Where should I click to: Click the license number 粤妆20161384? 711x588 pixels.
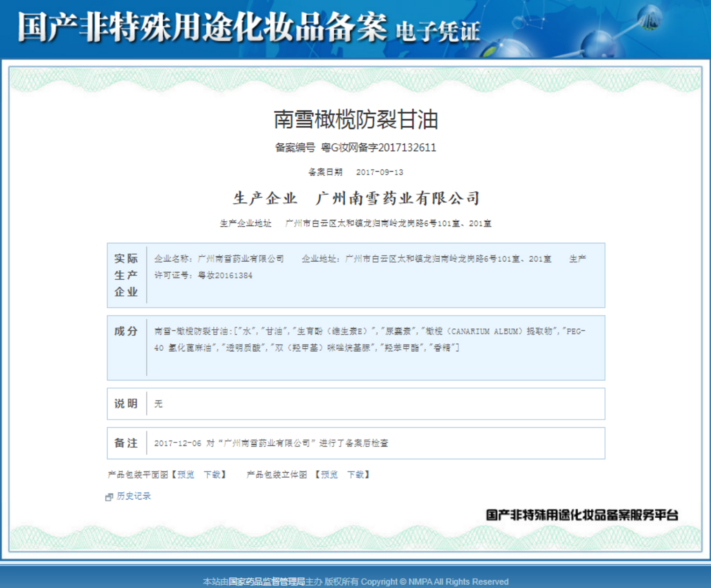point(225,276)
